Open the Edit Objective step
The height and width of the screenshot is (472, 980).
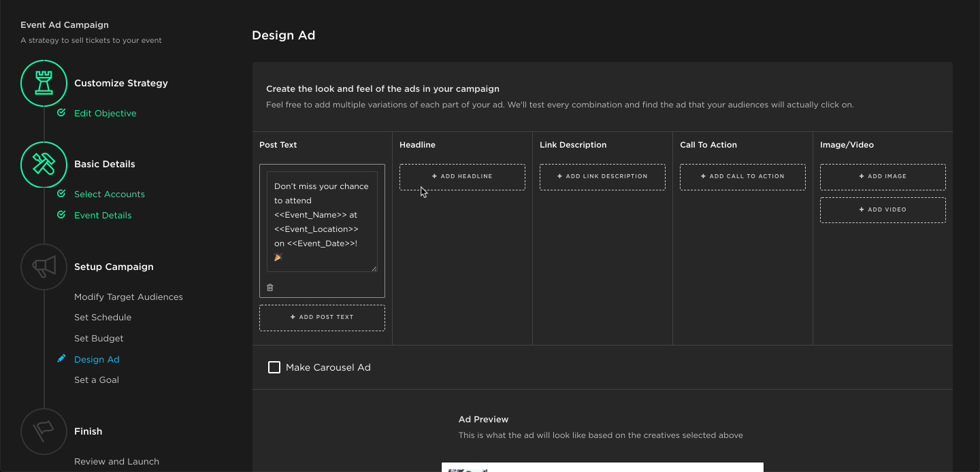pyautogui.click(x=105, y=113)
